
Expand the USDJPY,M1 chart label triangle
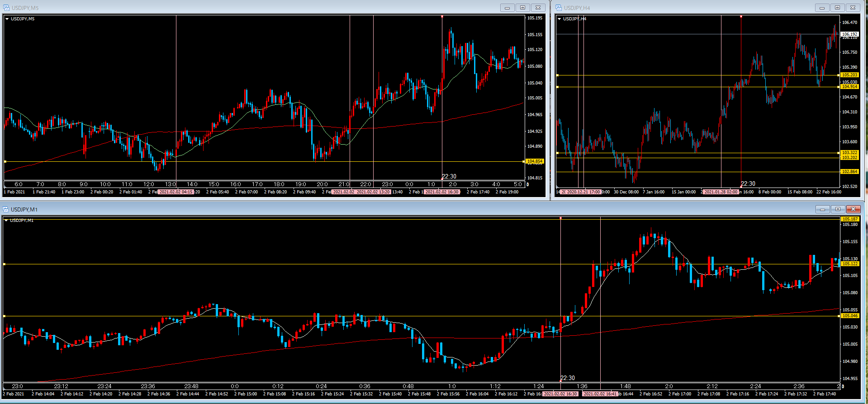pyautogui.click(x=6, y=221)
